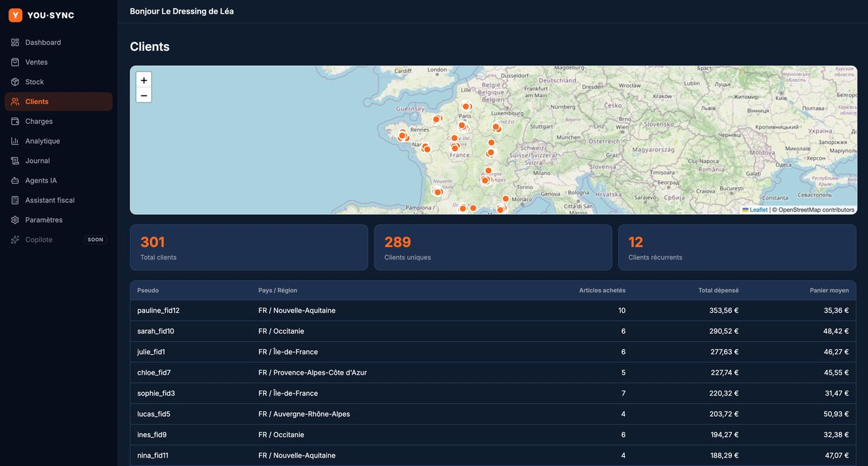Click the Analytique bar chart icon

coord(15,141)
